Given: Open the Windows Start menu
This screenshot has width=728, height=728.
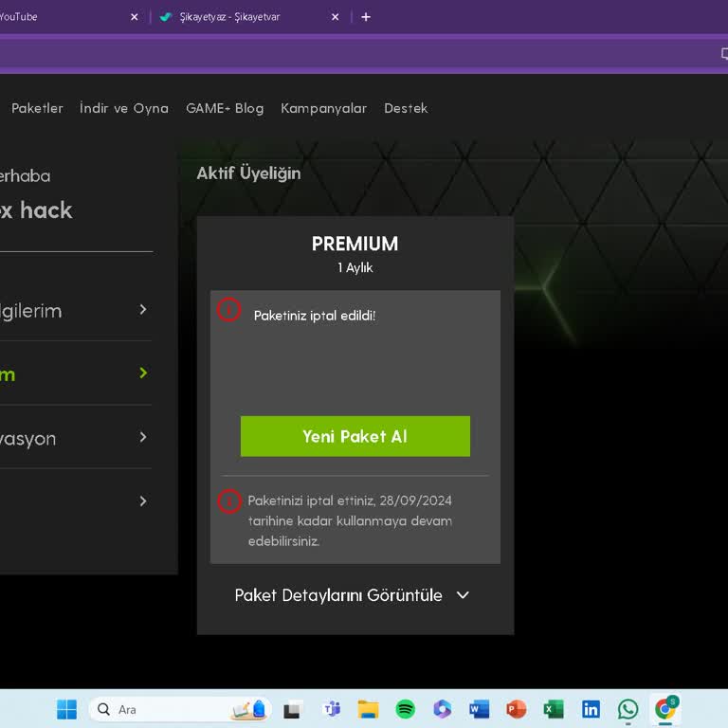Looking at the screenshot, I should click(66, 709).
